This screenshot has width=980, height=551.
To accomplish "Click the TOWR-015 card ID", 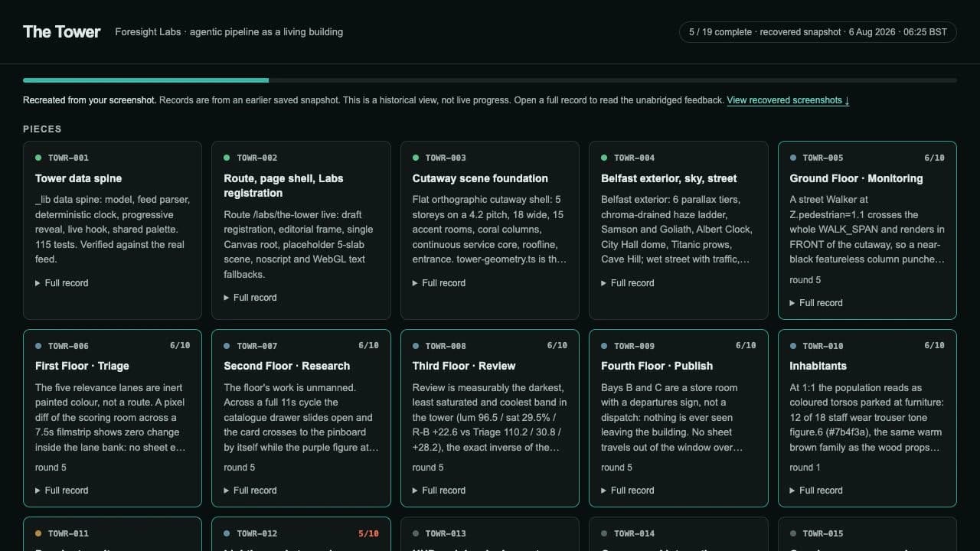I will (823, 533).
